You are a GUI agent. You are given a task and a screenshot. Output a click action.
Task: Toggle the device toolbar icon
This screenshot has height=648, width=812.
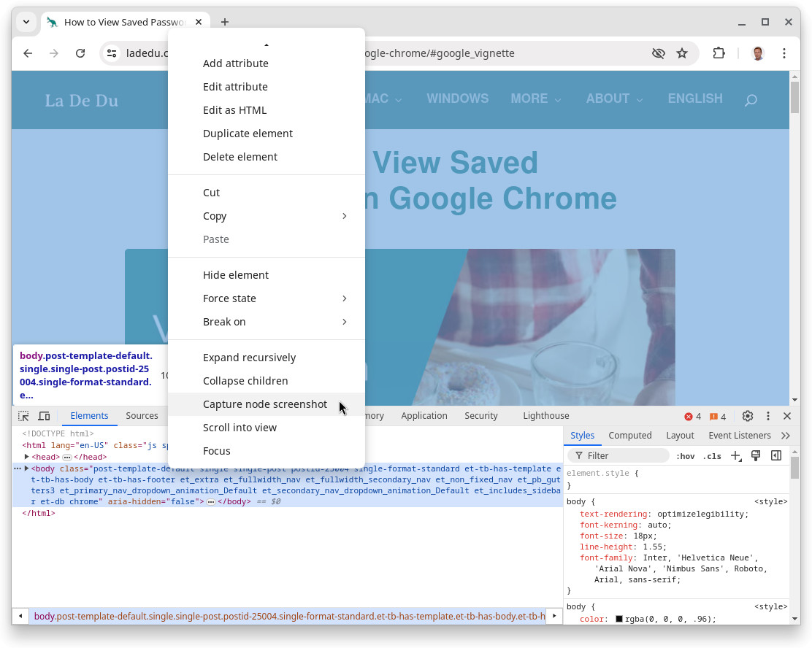pyautogui.click(x=44, y=416)
